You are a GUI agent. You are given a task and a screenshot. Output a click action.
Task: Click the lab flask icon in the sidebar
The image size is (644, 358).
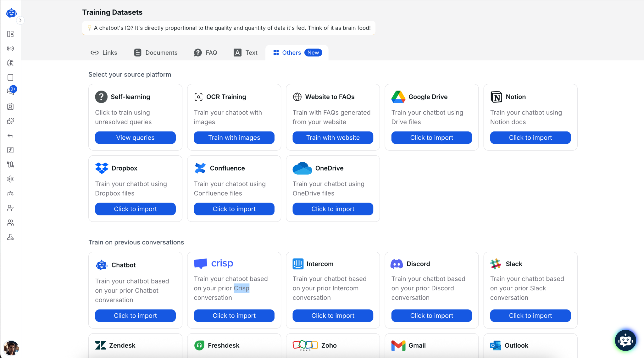coord(10,237)
